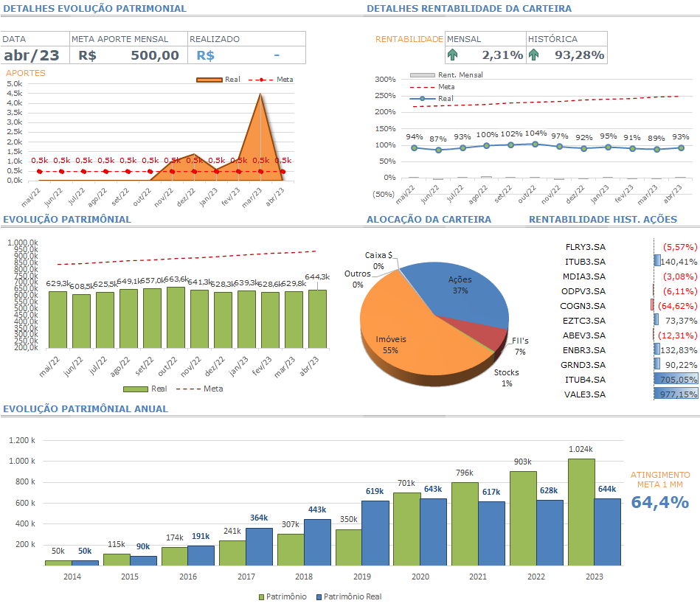Click the 796k Patrimônio bar for 2021
The height and width of the screenshot is (609, 700).
point(465,524)
